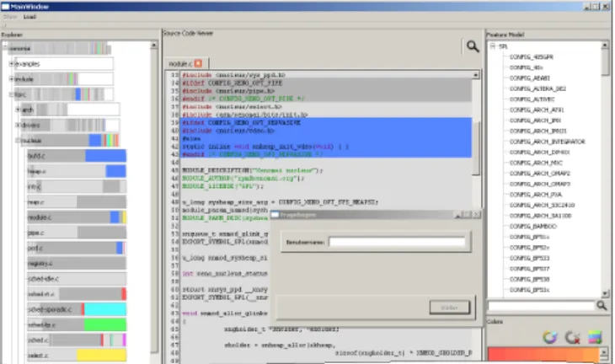Viewport: 615px width, 364px height.
Task: Click the Feature Model search magnifier icon
Action: [x=602, y=305]
